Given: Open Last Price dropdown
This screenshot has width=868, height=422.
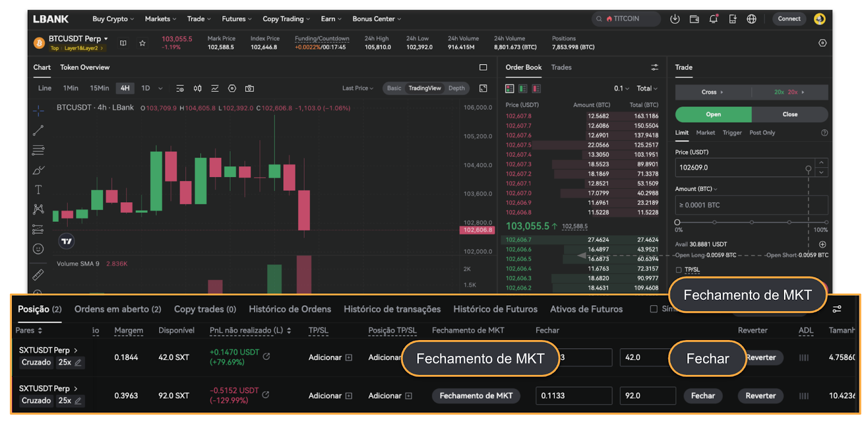Looking at the screenshot, I should point(358,88).
